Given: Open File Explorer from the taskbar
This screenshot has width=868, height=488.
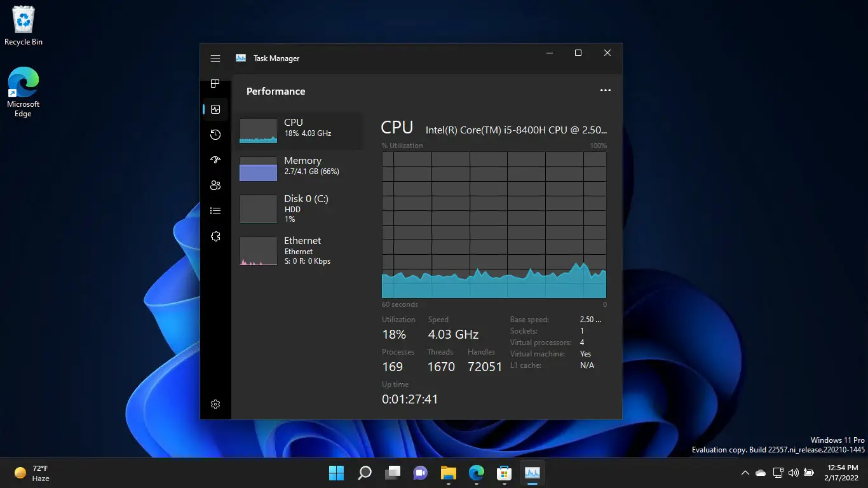Looking at the screenshot, I should click(x=449, y=473).
